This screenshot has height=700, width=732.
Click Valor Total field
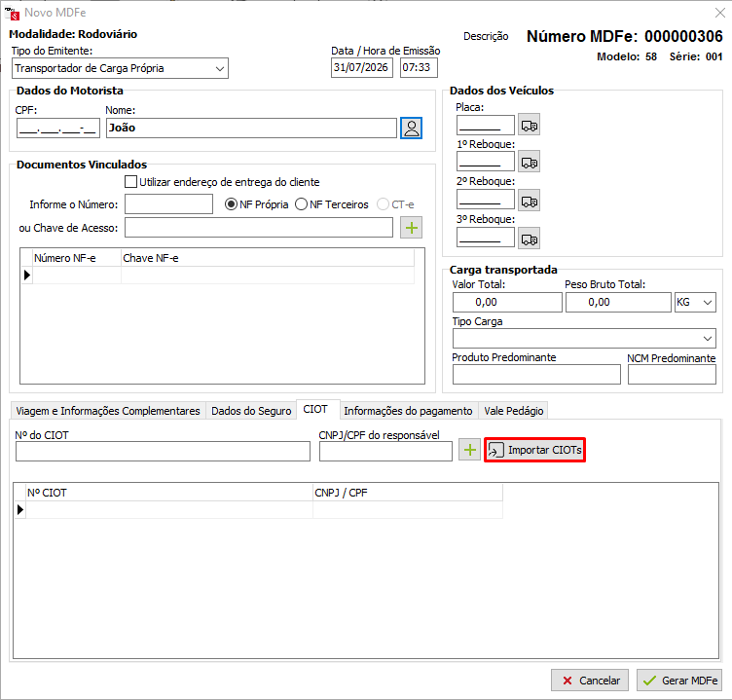point(507,302)
